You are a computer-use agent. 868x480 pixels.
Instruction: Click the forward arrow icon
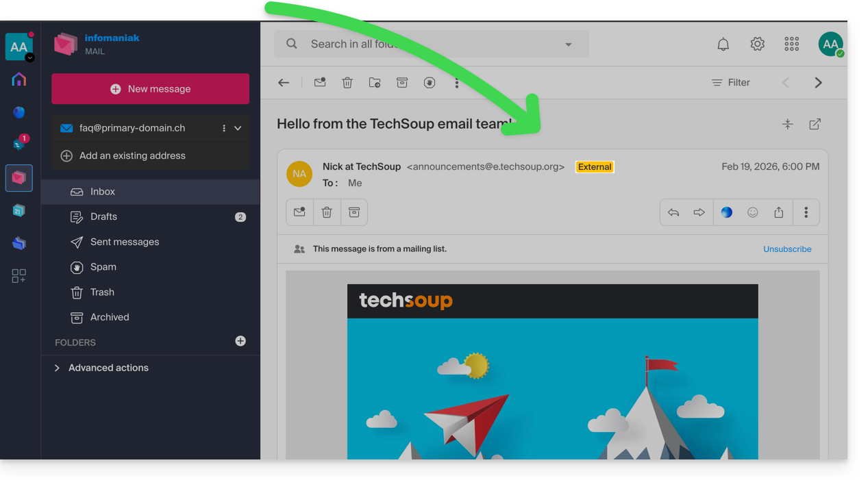(699, 213)
